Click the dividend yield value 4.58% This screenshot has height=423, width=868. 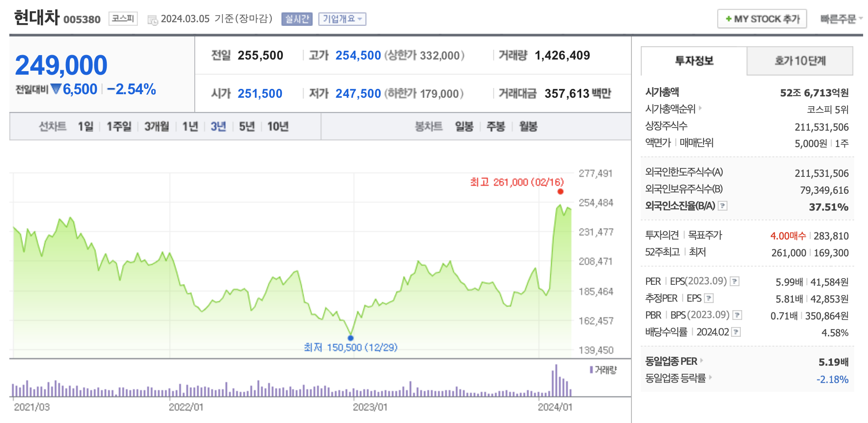[x=835, y=333]
